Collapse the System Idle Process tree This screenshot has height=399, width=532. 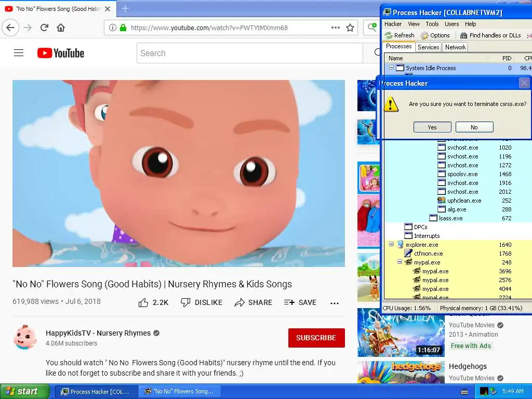[x=391, y=68]
